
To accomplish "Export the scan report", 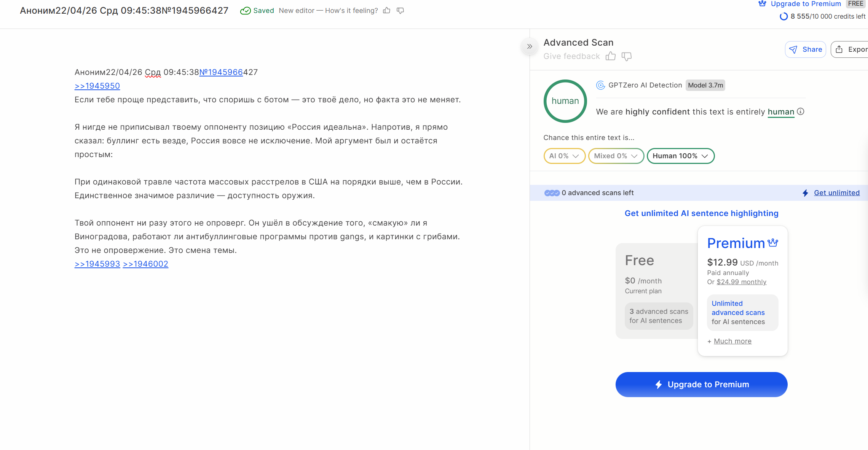I will pos(850,49).
